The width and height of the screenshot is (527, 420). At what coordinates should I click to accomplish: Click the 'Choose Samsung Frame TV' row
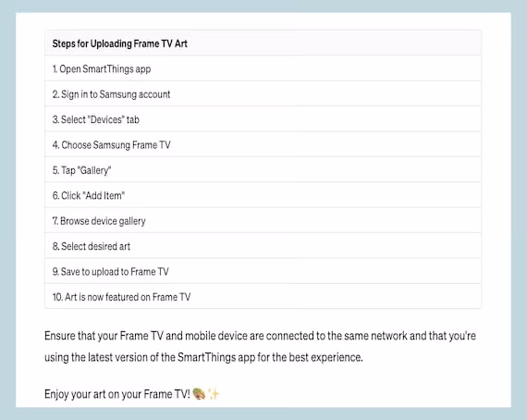263,144
